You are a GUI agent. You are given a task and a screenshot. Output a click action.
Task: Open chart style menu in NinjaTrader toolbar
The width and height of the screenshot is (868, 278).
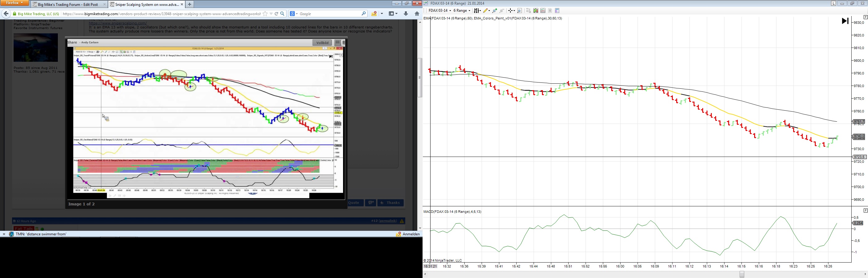(477, 11)
